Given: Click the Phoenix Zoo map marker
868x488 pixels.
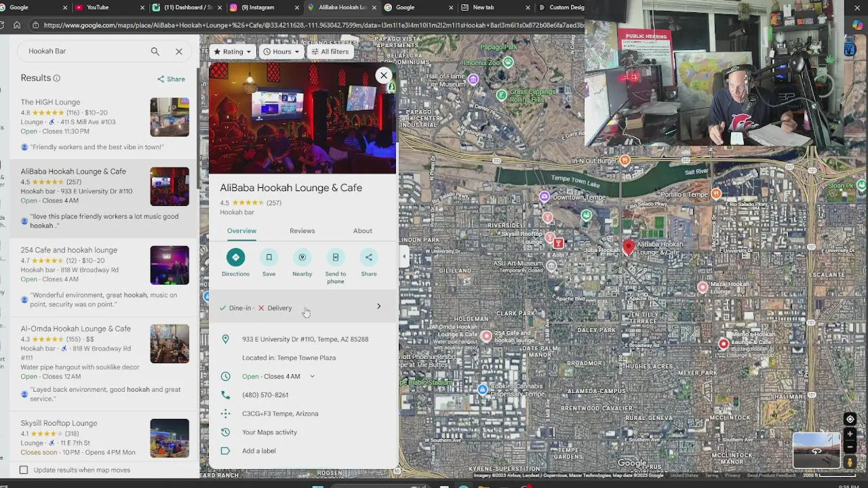Looking at the screenshot, I should [508, 62].
